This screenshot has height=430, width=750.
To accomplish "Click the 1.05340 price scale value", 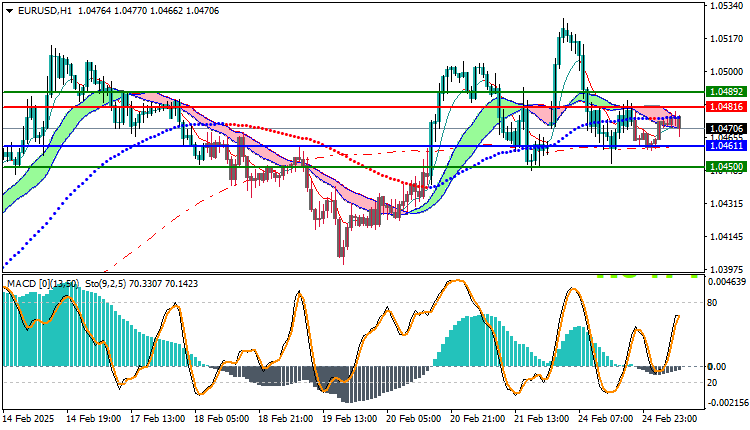I will [x=727, y=6].
